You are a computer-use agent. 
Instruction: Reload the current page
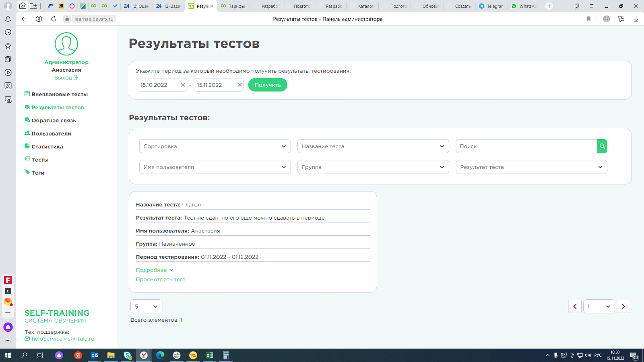pos(54,19)
